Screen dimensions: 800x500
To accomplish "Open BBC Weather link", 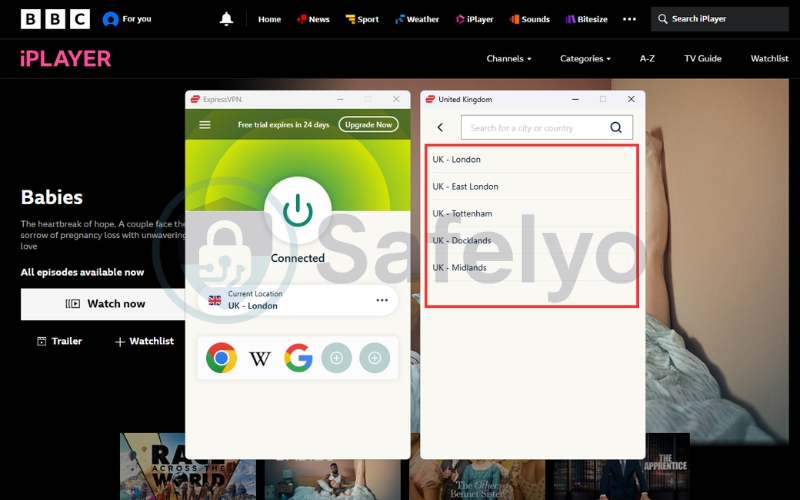I will point(417,19).
